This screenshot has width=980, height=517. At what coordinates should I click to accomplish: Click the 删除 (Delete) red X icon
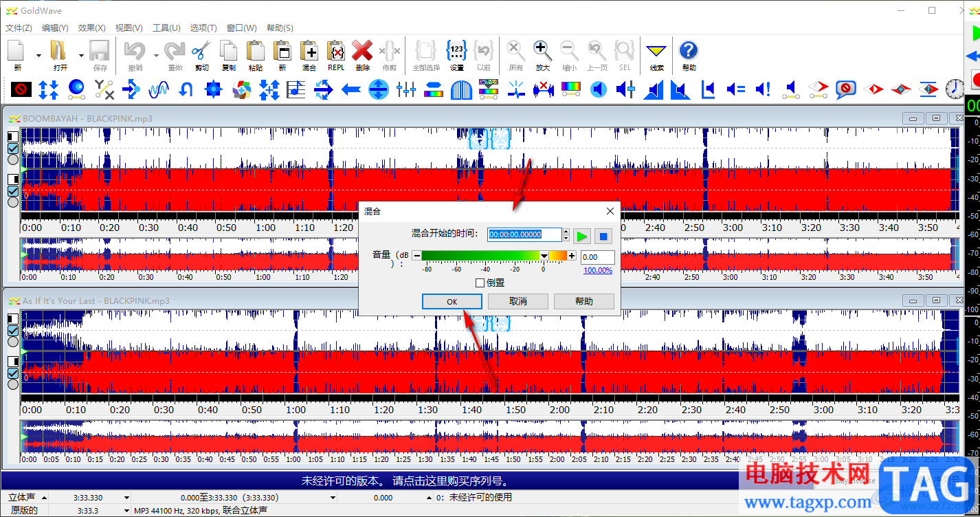[362, 51]
